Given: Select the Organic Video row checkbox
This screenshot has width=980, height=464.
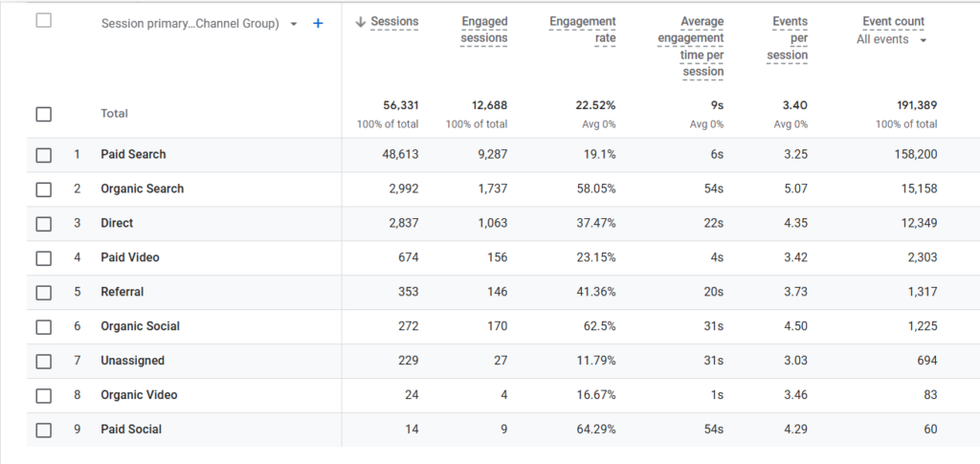Looking at the screenshot, I should [x=44, y=395].
